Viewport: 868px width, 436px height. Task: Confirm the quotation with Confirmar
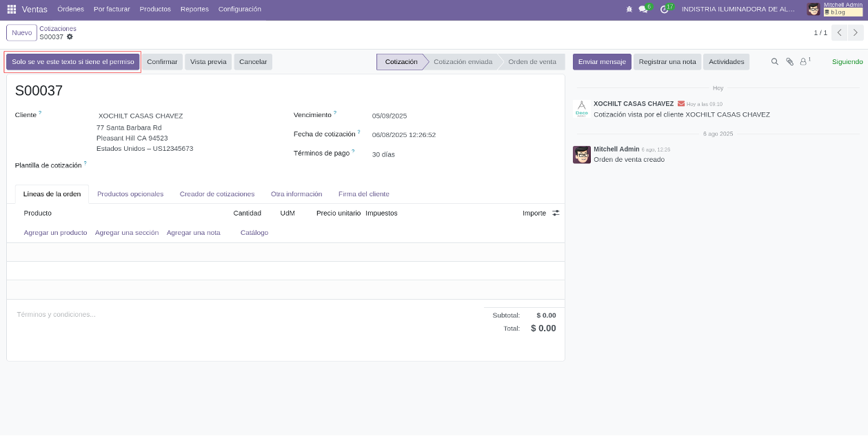(162, 62)
